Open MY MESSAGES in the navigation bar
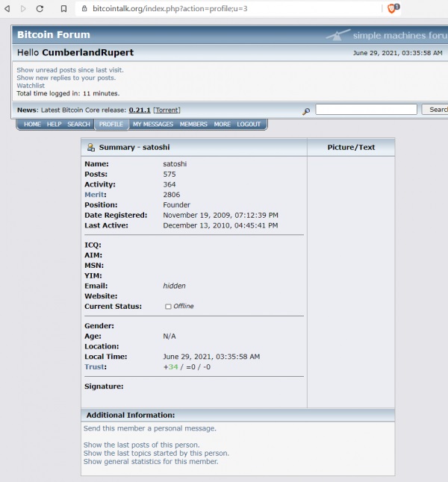This screenshot has width=448, height=482. click(153, 125)
